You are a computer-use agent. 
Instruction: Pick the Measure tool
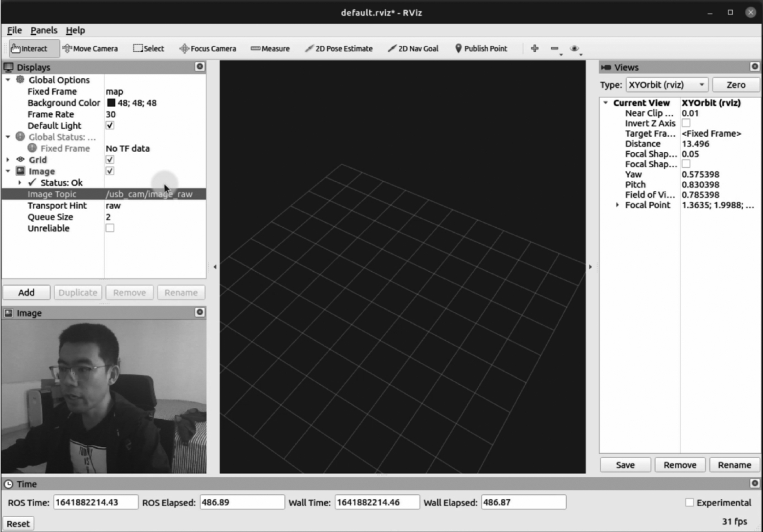[270, 49]
